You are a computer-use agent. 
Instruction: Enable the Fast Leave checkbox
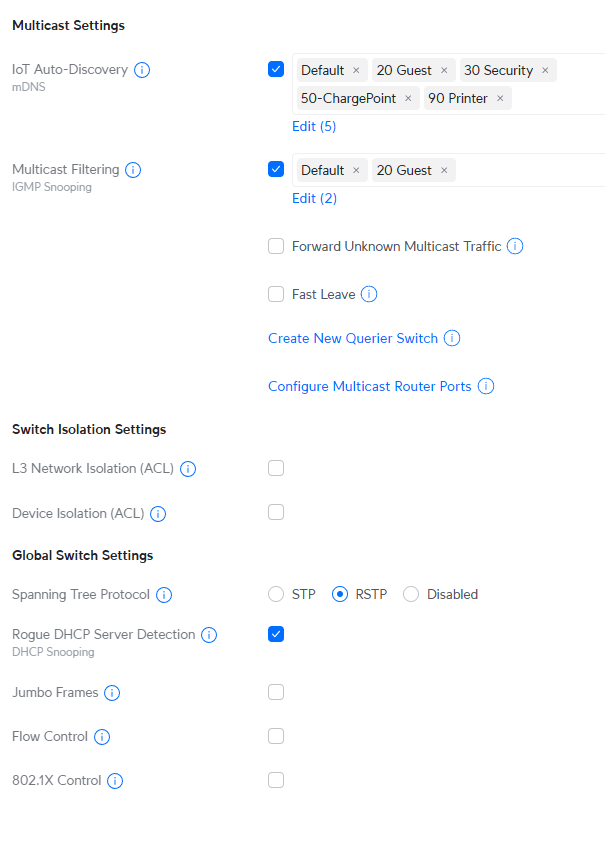[x=276, y=294]
